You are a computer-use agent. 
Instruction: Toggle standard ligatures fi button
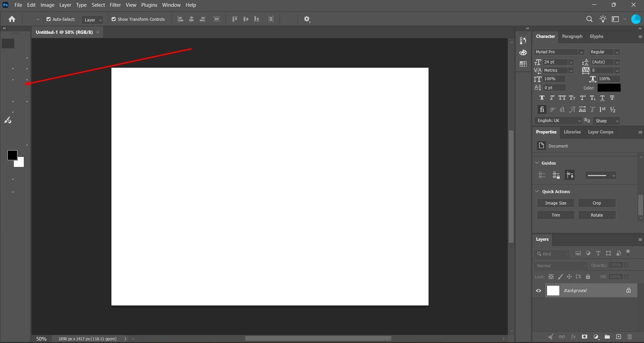tap(542, 110)
